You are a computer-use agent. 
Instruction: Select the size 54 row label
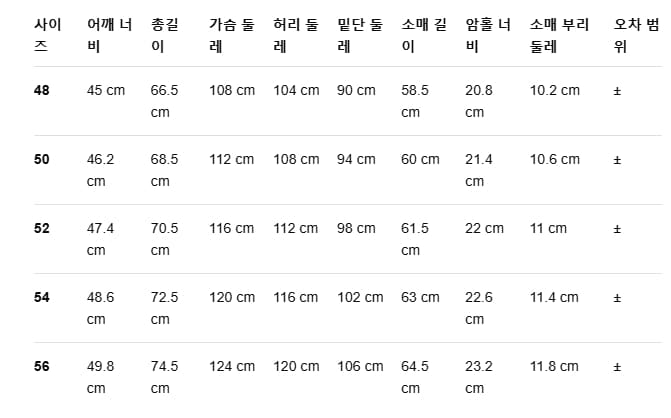coord(42,297)
